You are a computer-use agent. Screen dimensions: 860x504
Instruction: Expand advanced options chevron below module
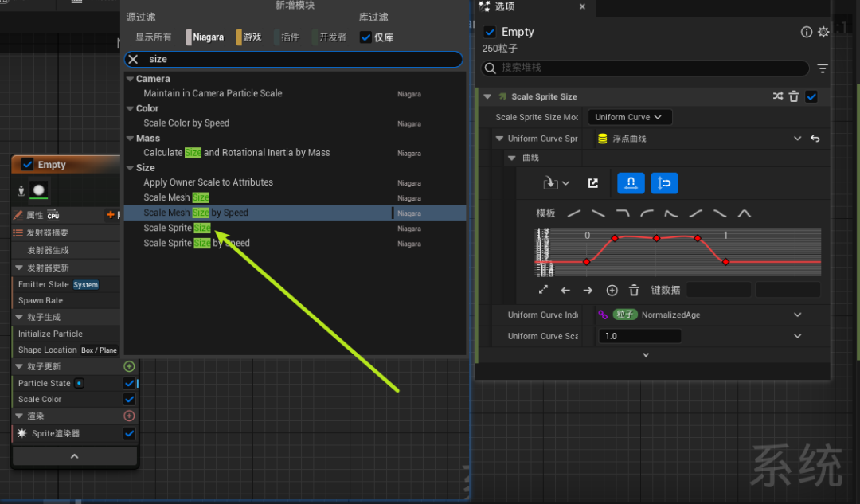click(x=646, y=355)
